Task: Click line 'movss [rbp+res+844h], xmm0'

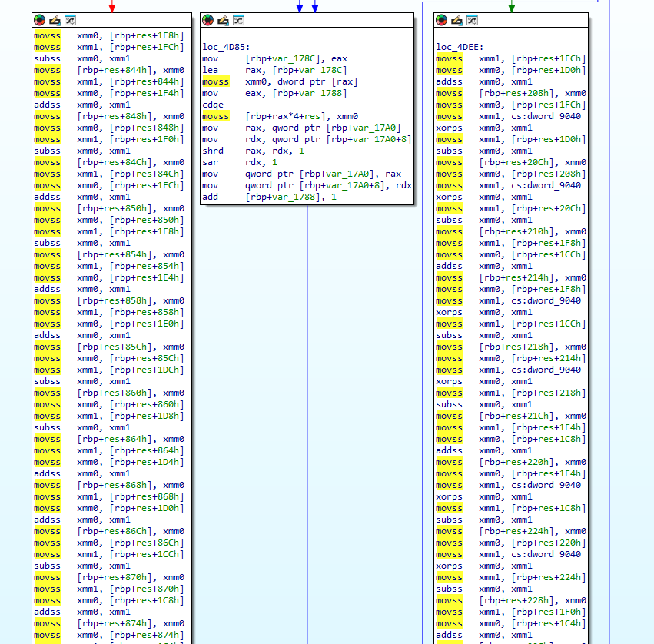Action: [109, 70]
